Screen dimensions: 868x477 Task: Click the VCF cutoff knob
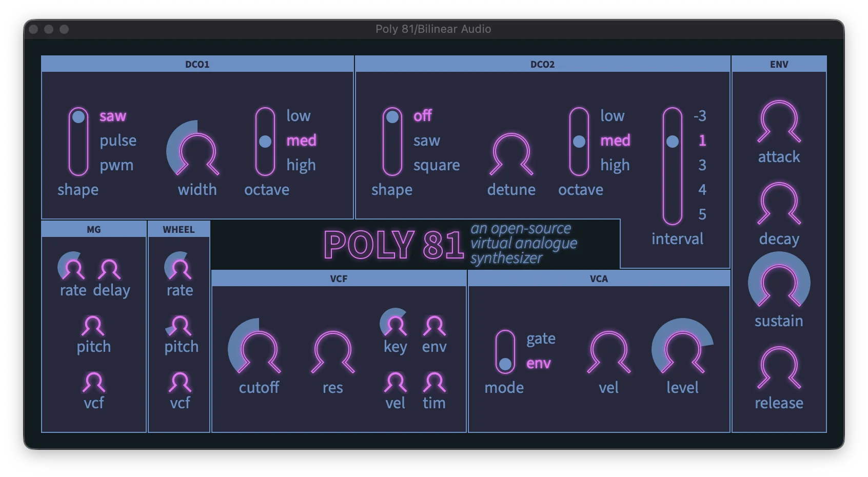click(259, 350)
